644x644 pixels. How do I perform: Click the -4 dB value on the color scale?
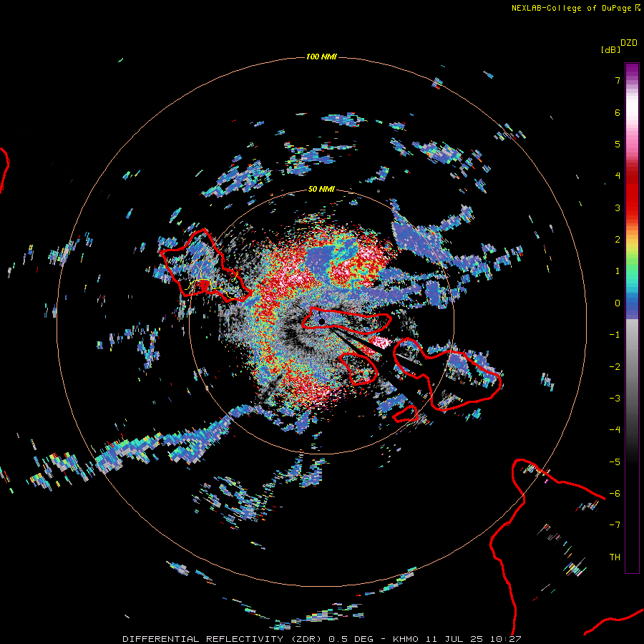coord(615,430)
